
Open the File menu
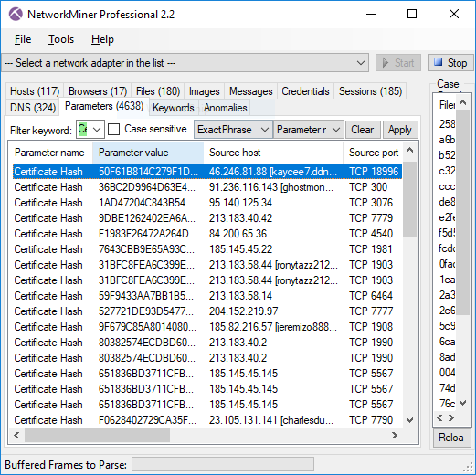[x=23, y=39]
